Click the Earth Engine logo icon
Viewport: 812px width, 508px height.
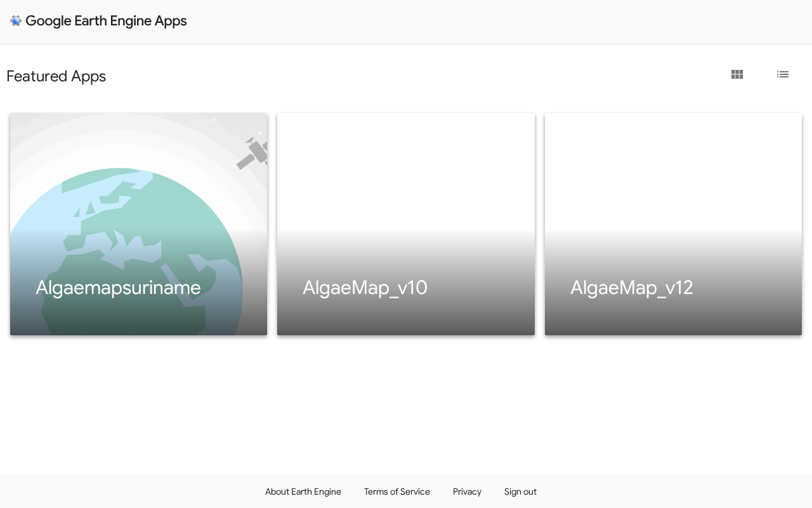(16, 21)
